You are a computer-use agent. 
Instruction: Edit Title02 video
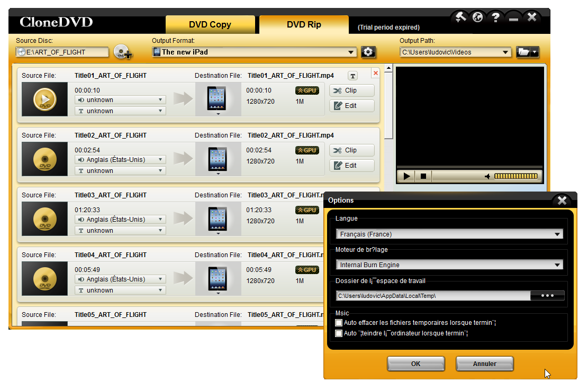tap(352, 165)
